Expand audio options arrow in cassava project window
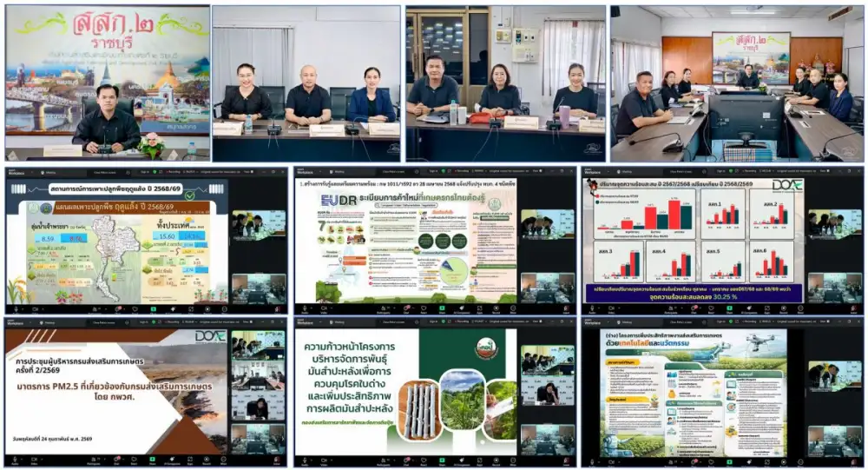This screenshot has width=868, height=470. (312, 460)
